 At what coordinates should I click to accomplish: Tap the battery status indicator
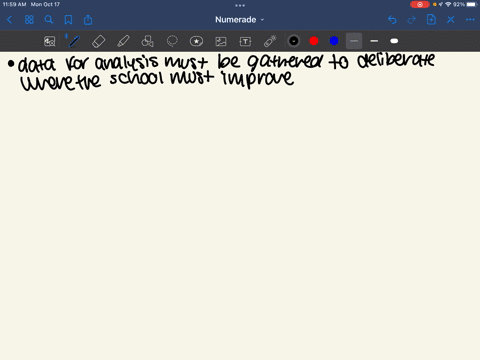coord(472,4)
